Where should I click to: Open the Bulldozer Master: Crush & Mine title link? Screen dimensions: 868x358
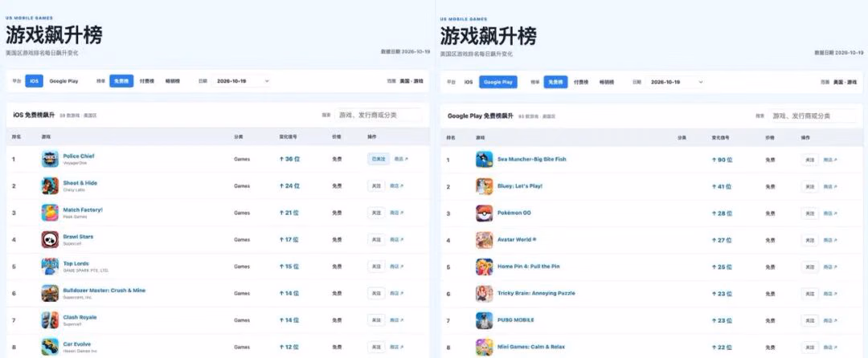104,290
